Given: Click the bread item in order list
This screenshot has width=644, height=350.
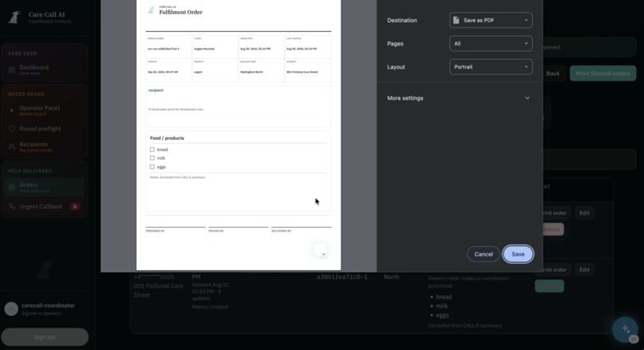Looking at the screenshot, I should (443, 297).
